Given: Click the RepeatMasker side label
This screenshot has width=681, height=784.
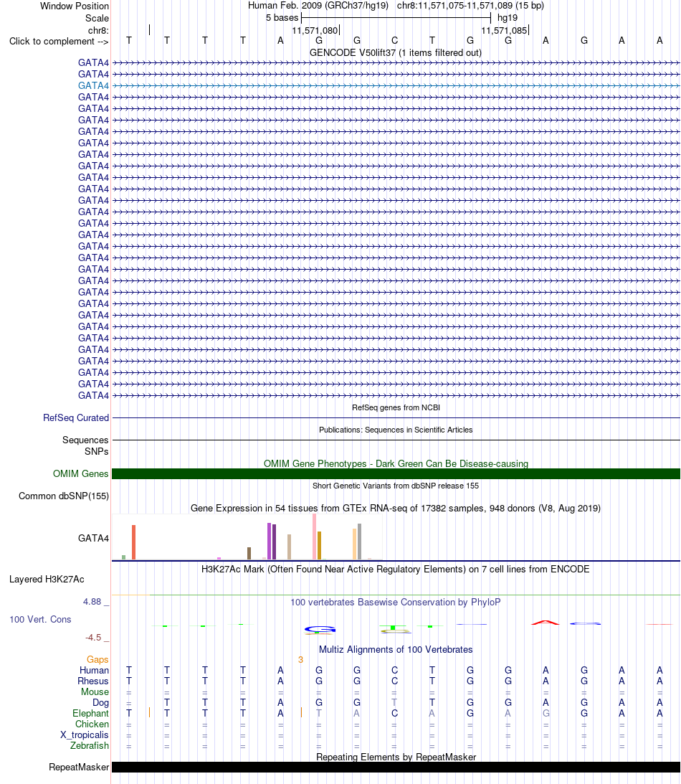Looking at the screenshot, I should coord(79,767).
